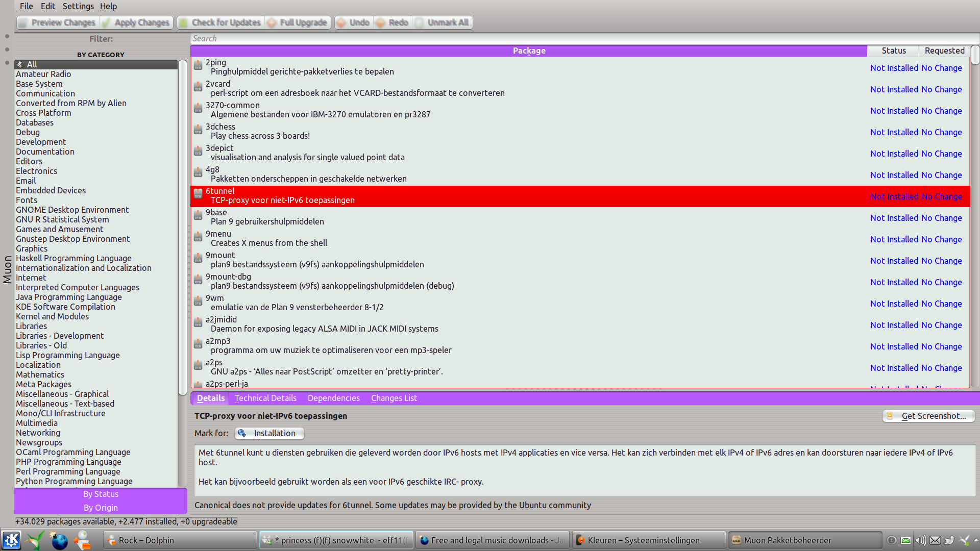Open the Edit menu

coord(48,6)
